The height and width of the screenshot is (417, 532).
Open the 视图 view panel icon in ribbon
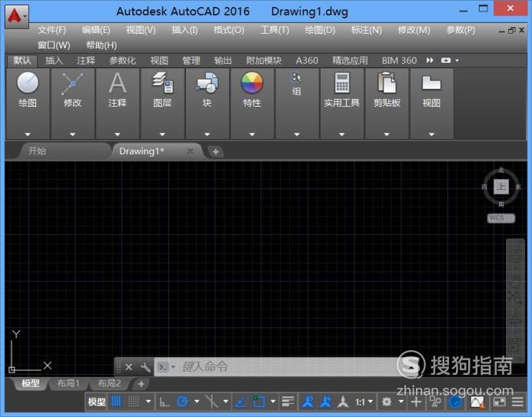(x=431, y=83)
